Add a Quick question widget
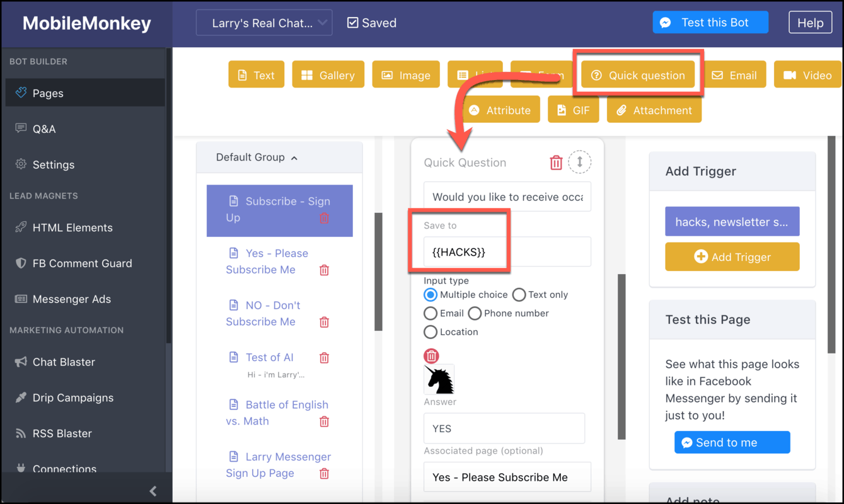This screenshot has width=844, height=504. (x=638, y=75)
